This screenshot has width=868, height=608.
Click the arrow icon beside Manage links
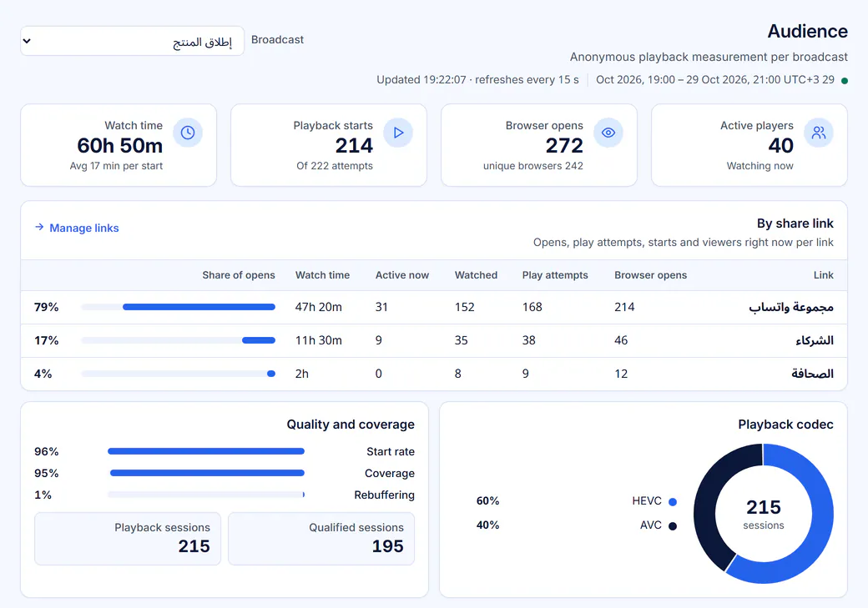(39, 228)
